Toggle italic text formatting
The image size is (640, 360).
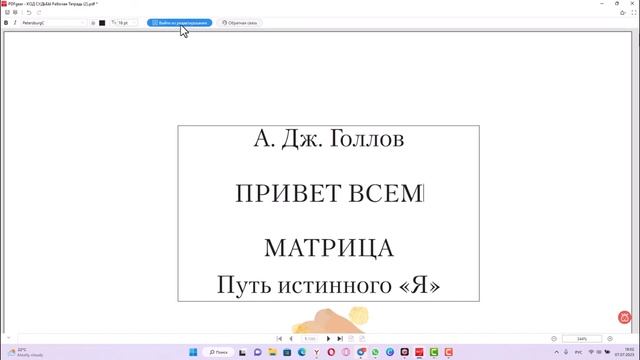click(15, 23)
